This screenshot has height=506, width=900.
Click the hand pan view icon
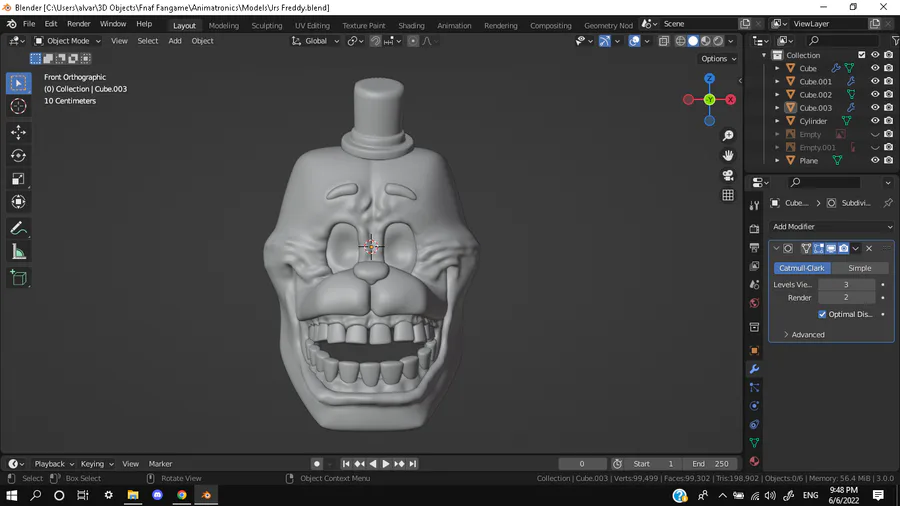tap(728, 155)
